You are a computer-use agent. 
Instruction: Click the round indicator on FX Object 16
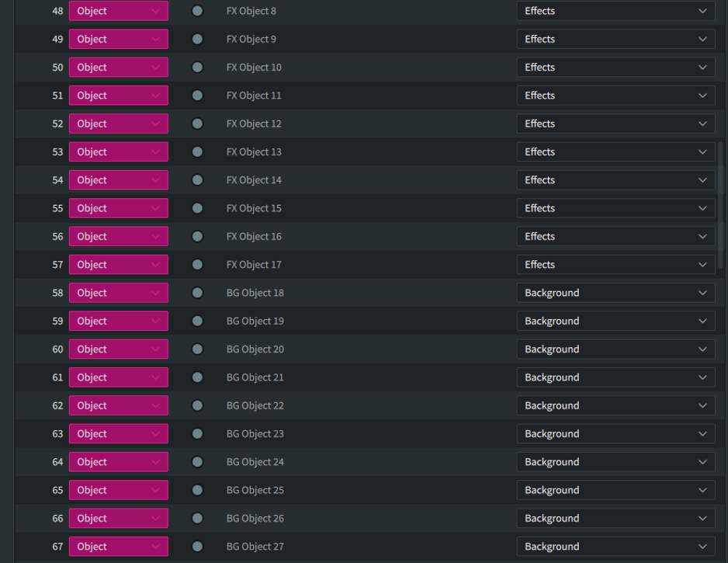tap(197, 236)
